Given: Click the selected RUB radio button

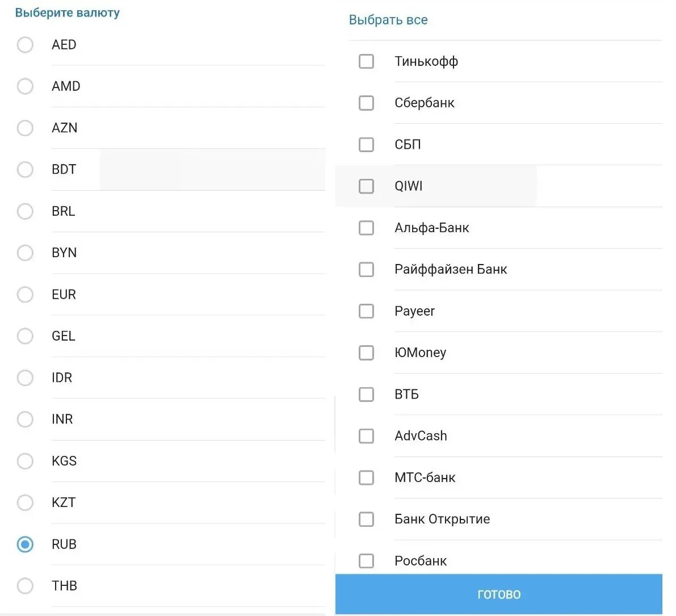Looking at the screenshot, I should pyautogui.click(x=25, y=544).
